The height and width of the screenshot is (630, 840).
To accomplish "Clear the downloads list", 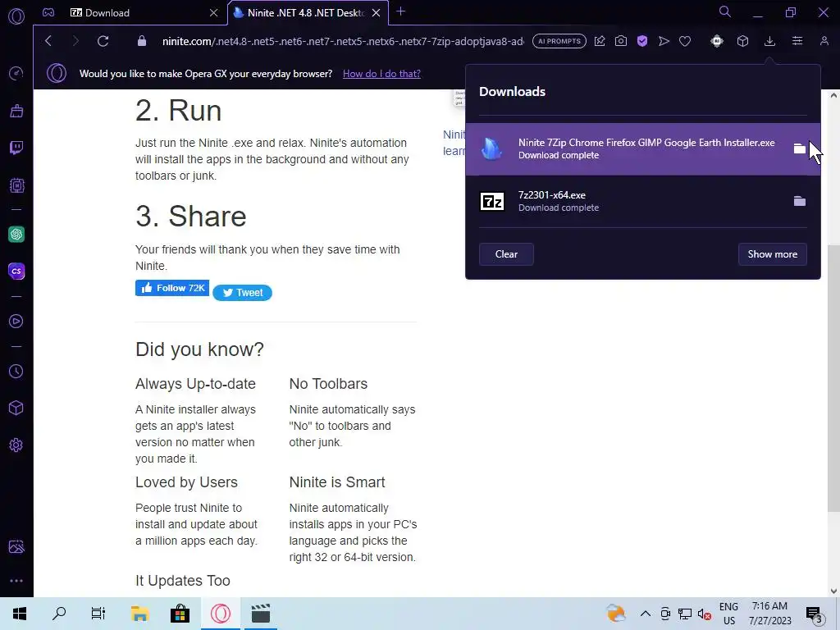I will (506, 254).
